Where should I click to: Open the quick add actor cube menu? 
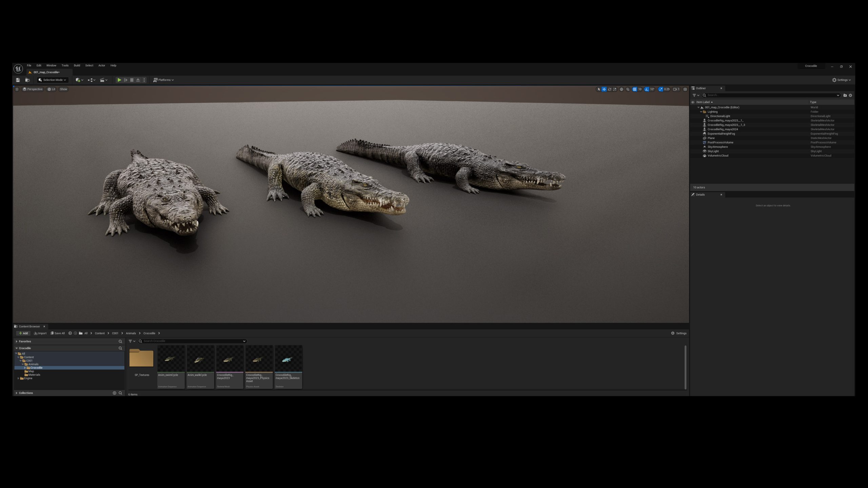click(x=79, y=80)
